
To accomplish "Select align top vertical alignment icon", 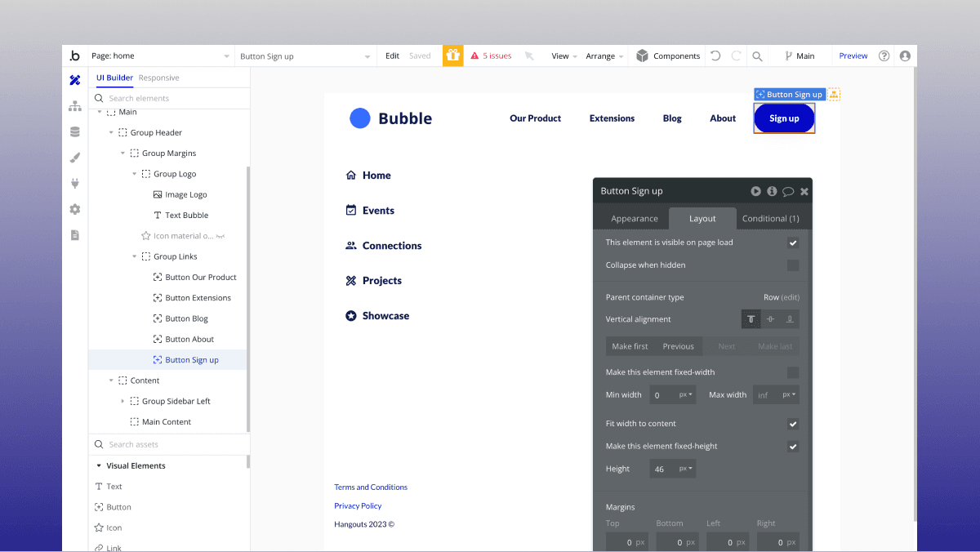I will tap(751, 319).
